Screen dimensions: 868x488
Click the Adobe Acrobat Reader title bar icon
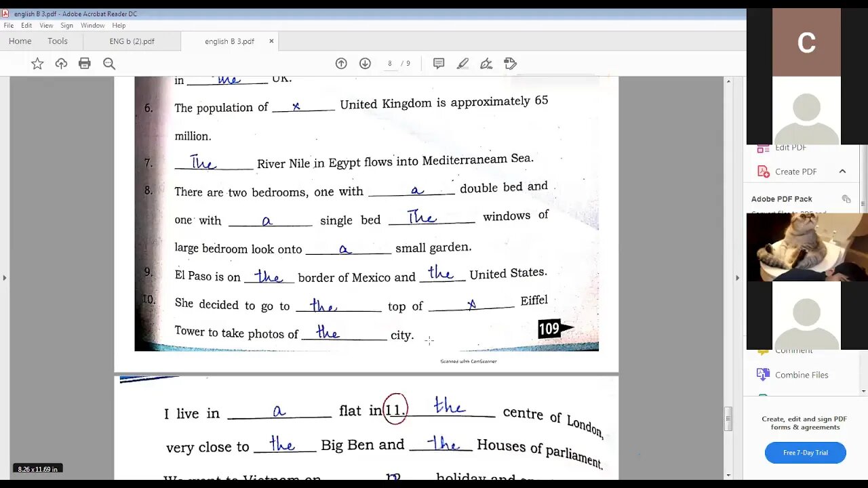[5, 13]
